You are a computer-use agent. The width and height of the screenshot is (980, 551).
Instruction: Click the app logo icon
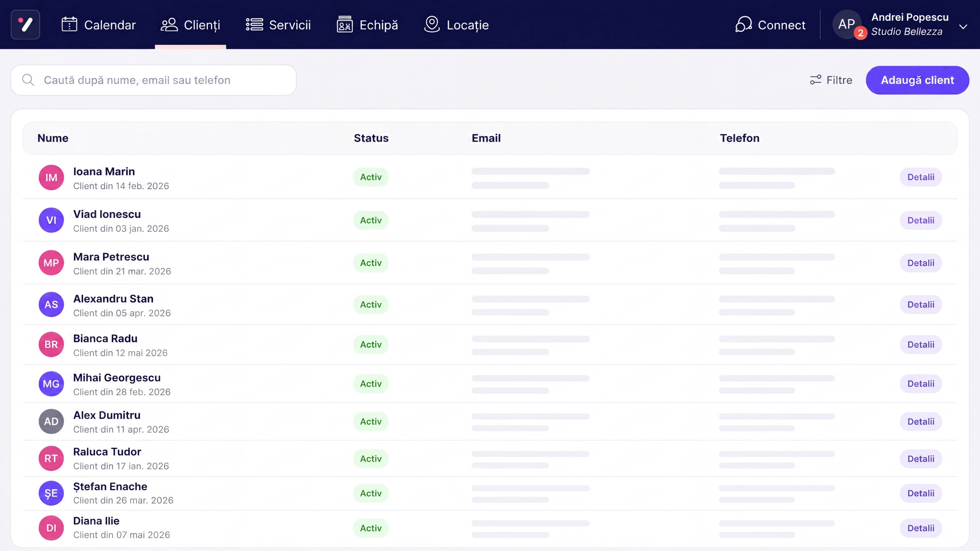click(26, 25)
